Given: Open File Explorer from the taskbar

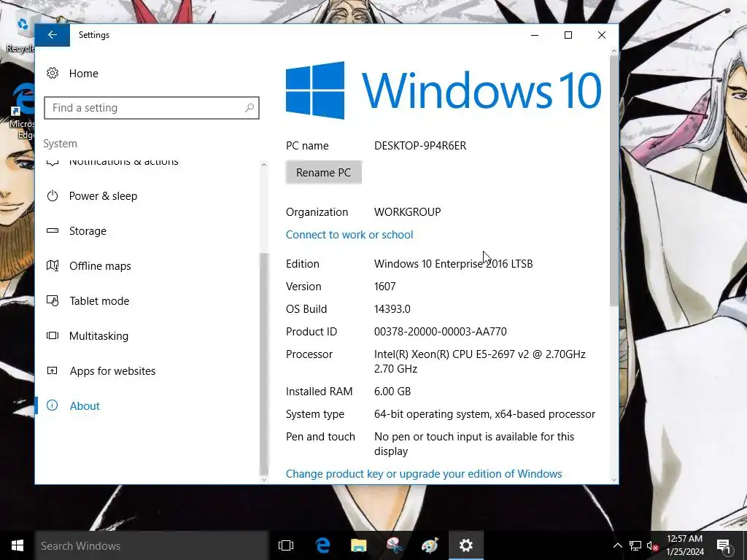Looking at the screenshot, I should click(x=358, y=545).
